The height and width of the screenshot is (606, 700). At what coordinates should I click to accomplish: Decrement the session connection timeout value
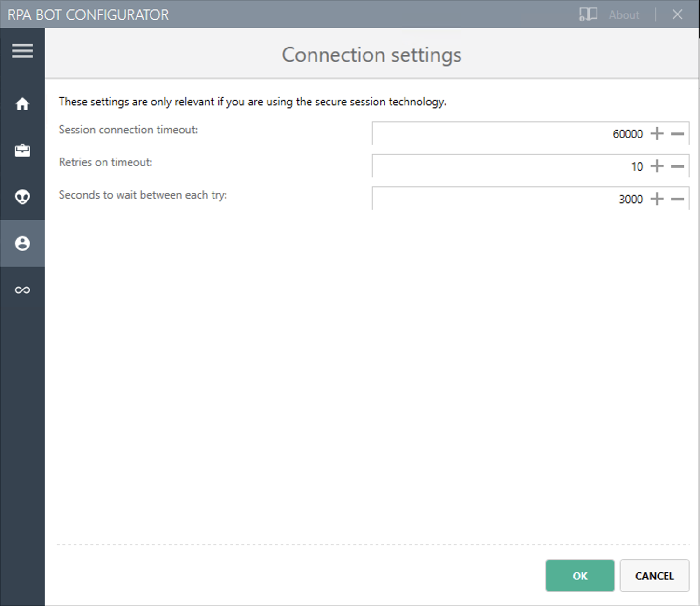pos(677,133)
